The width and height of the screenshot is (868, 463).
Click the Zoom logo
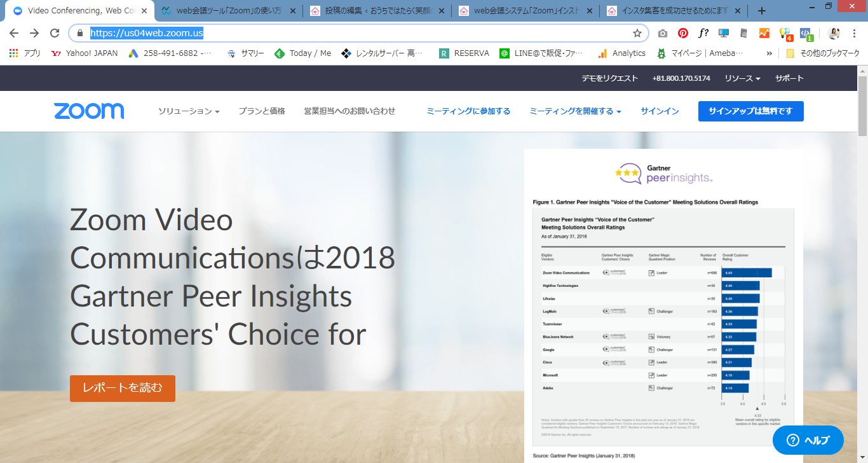(89, 111)
